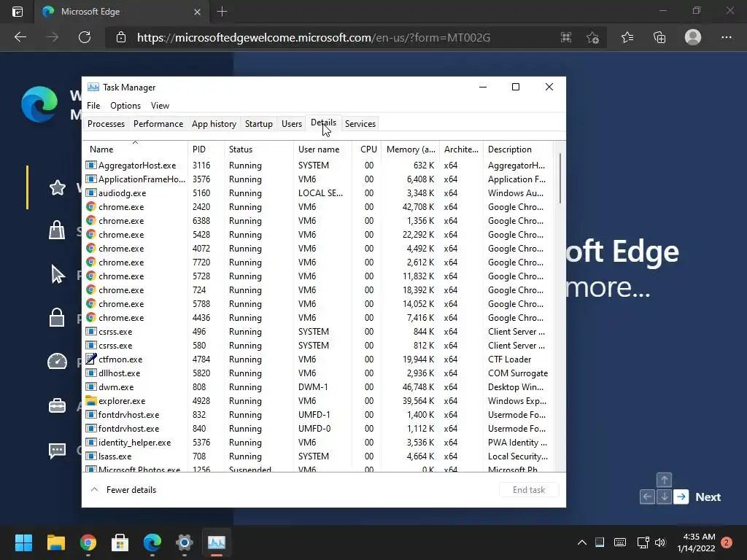Switch to Processes tab
747x560 pixels.
tap(107, 124)
